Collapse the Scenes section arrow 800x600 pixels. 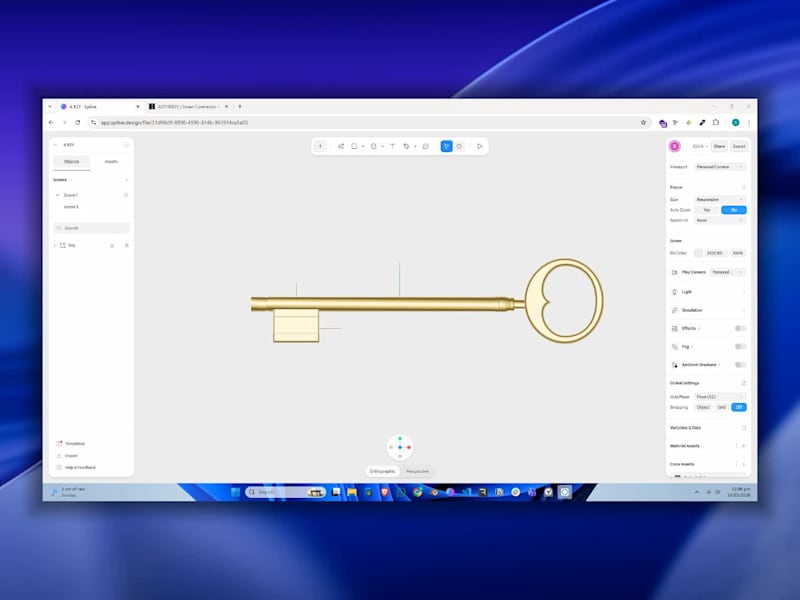pos(70,180)
